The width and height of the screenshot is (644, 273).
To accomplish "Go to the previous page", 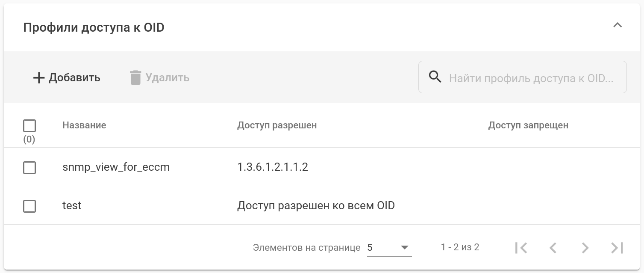I will tap(553, 248).
